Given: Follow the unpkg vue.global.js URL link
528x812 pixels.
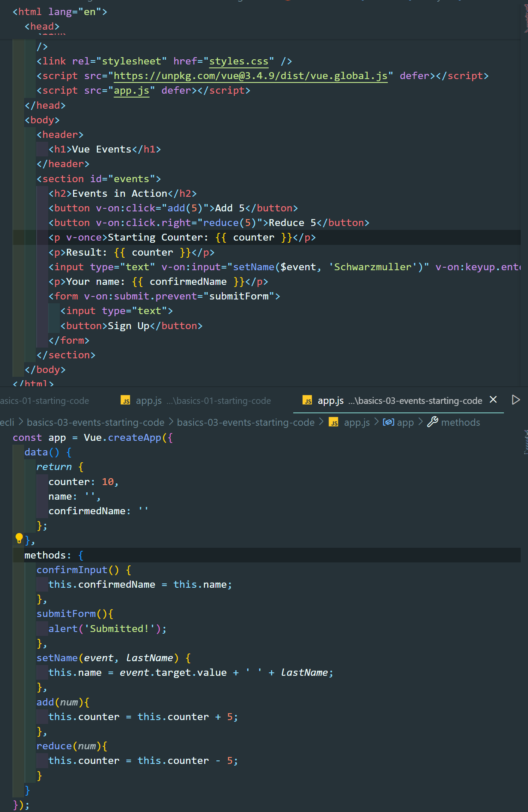Looking at the screenshot, I should [251, 76].
